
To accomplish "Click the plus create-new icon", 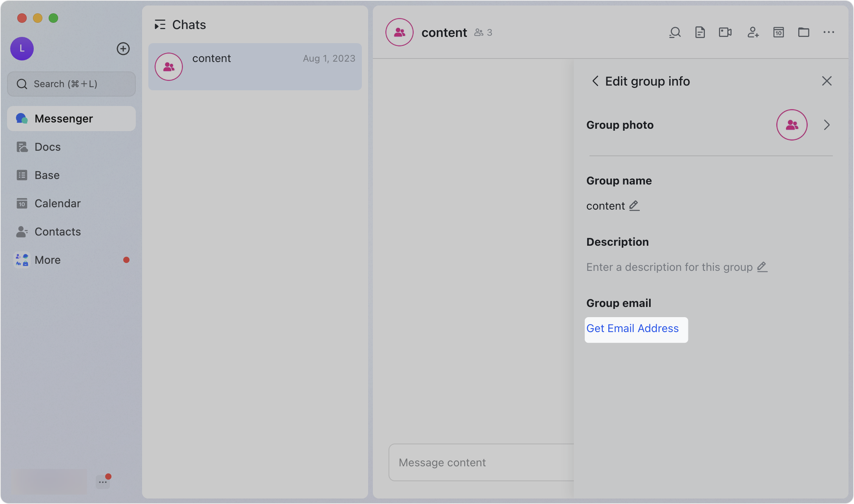I will [x=123, y=49].
